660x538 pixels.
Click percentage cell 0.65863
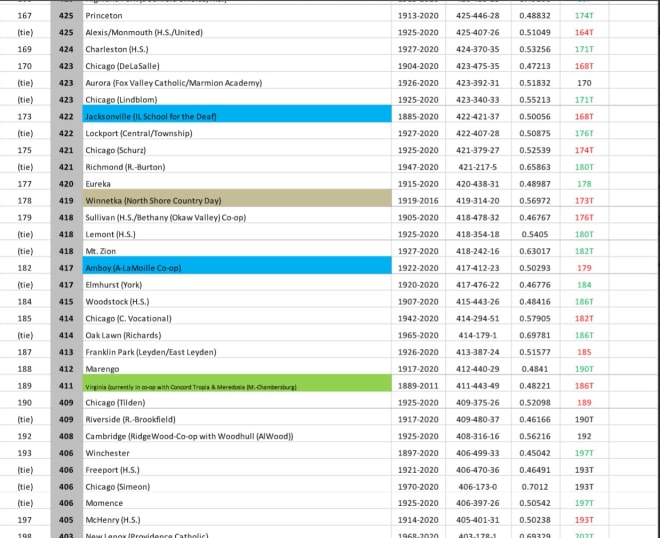coord(535,167)
